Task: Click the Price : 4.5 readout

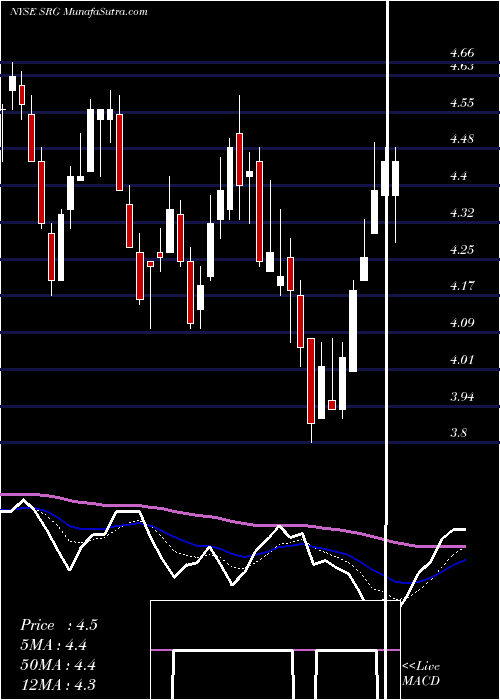Action: coord(58,625)
